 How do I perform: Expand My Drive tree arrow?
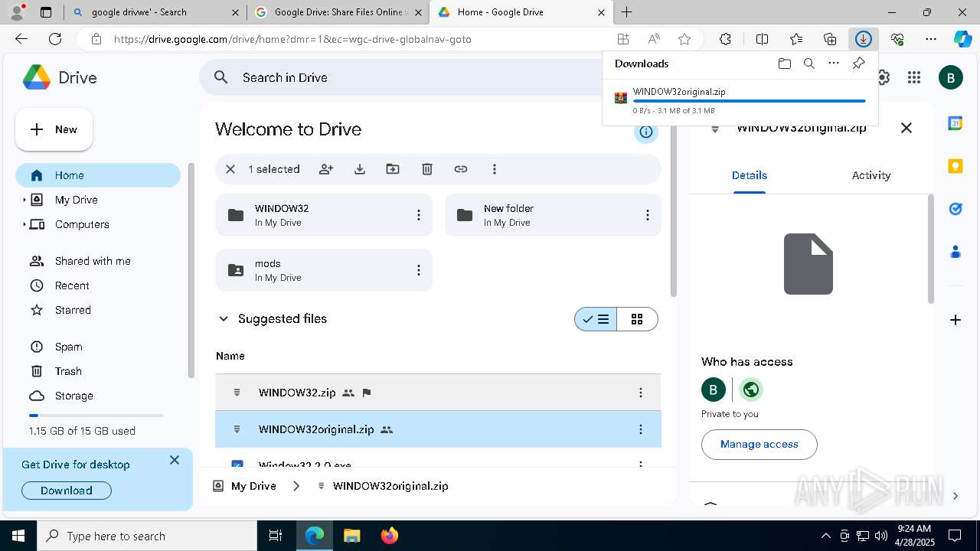click(x=24, y=200)
